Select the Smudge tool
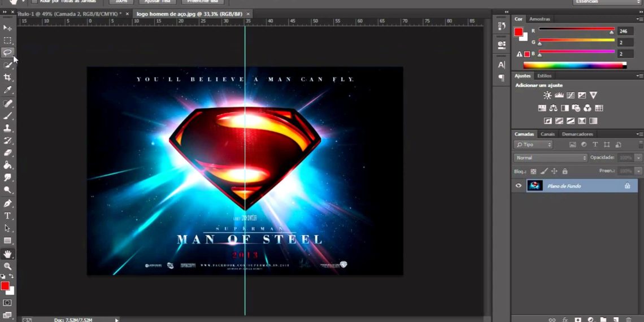This screenshot has height=322, width=644. click(x=7, y=178)
